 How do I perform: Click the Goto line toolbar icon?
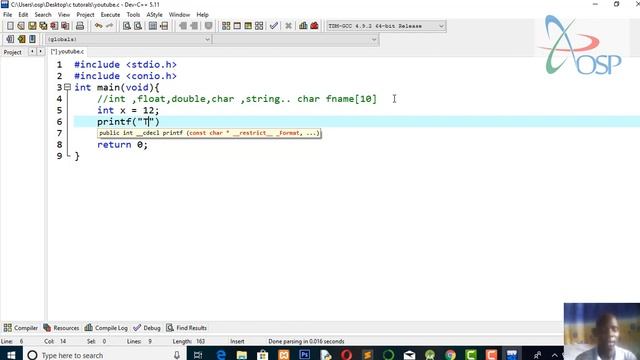tap(164, 26)
